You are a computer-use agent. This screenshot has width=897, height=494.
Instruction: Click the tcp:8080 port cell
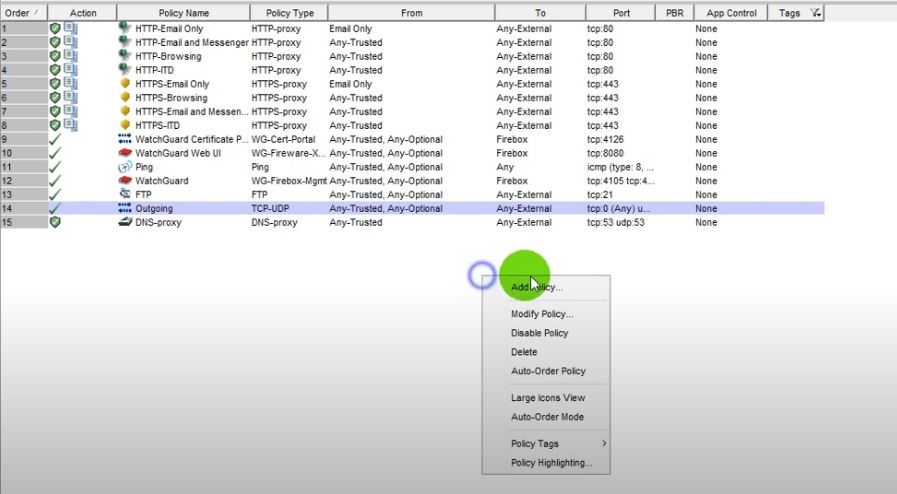(605, 153)
